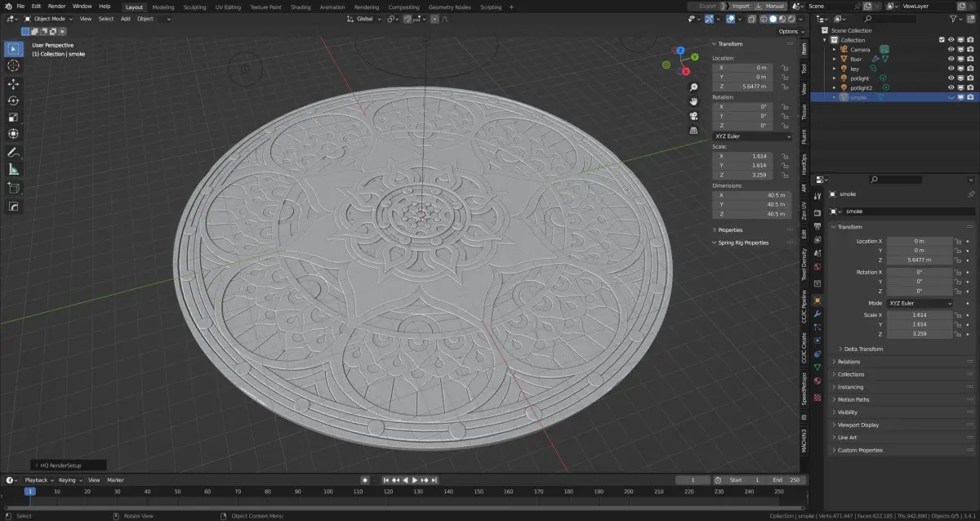Viewport: 980px width, 521px height.
Task: Open the XYZ Euler dropdown in sidebar
Action: 752,136
